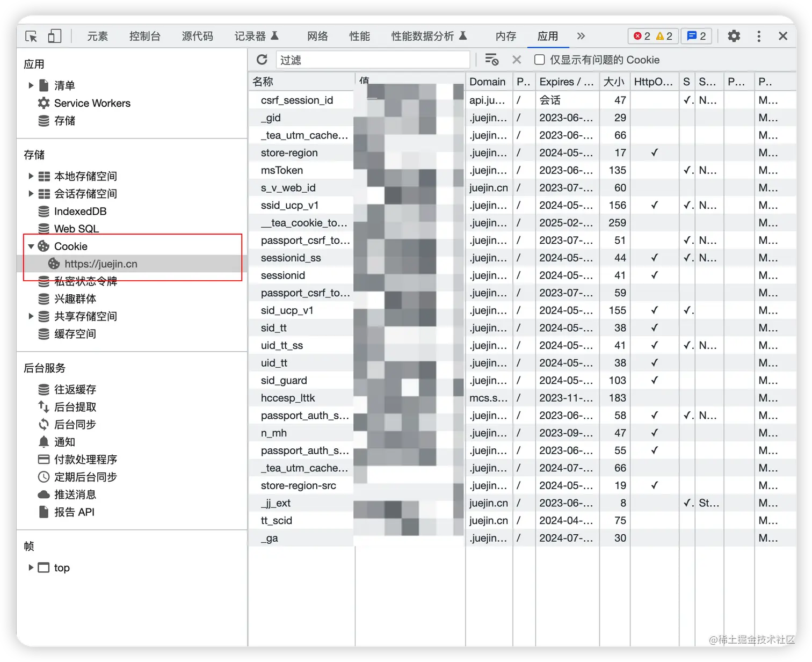Expand the 清单 tree item

click(31, 85)
